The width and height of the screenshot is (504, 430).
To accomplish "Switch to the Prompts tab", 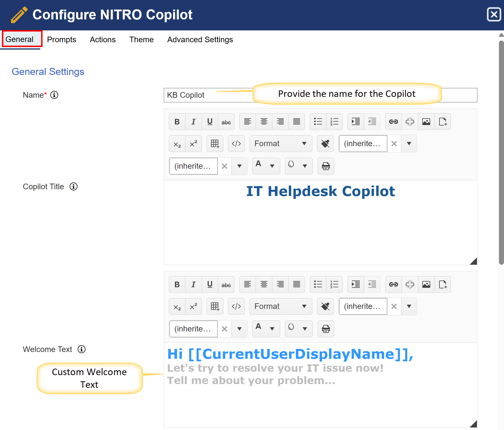I will pos(61,40).
